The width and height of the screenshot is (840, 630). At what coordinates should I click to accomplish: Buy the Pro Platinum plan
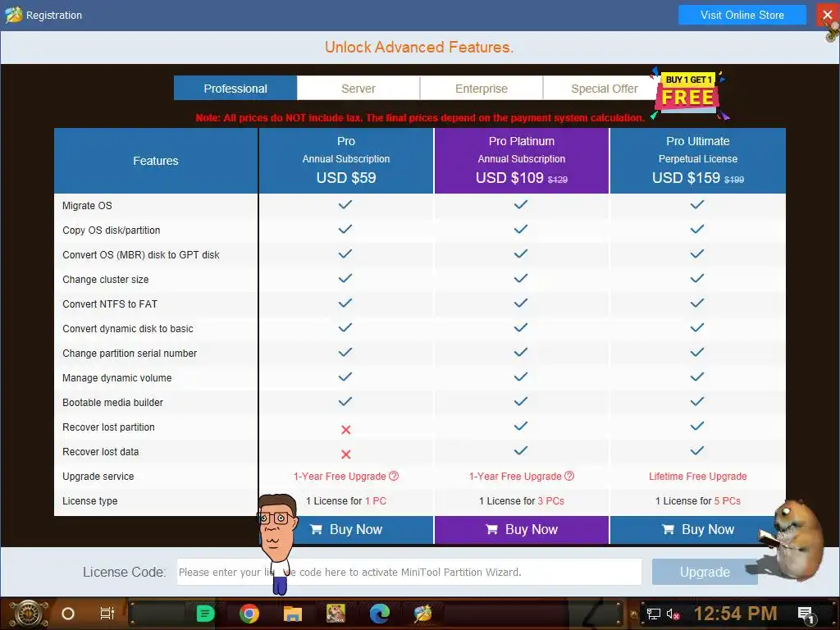pyautogui.click(x=522, y=529)
